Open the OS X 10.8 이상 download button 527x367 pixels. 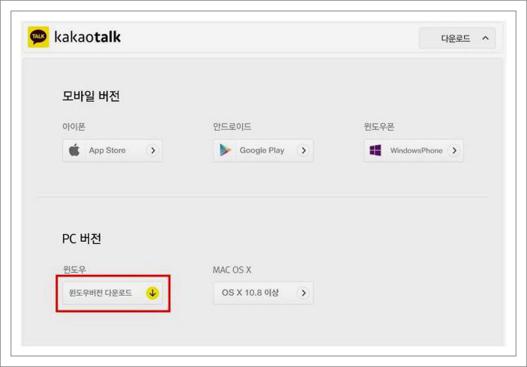[x=264, y=293]
